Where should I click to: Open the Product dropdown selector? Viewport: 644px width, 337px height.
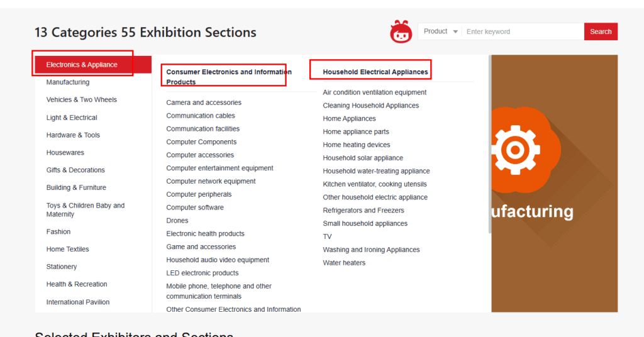pyautogui.click(x=440, y=31)
